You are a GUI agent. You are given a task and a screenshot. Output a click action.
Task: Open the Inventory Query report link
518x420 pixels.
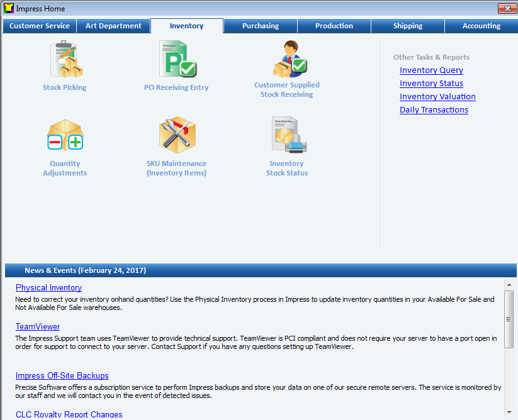[x=431, y=70]
